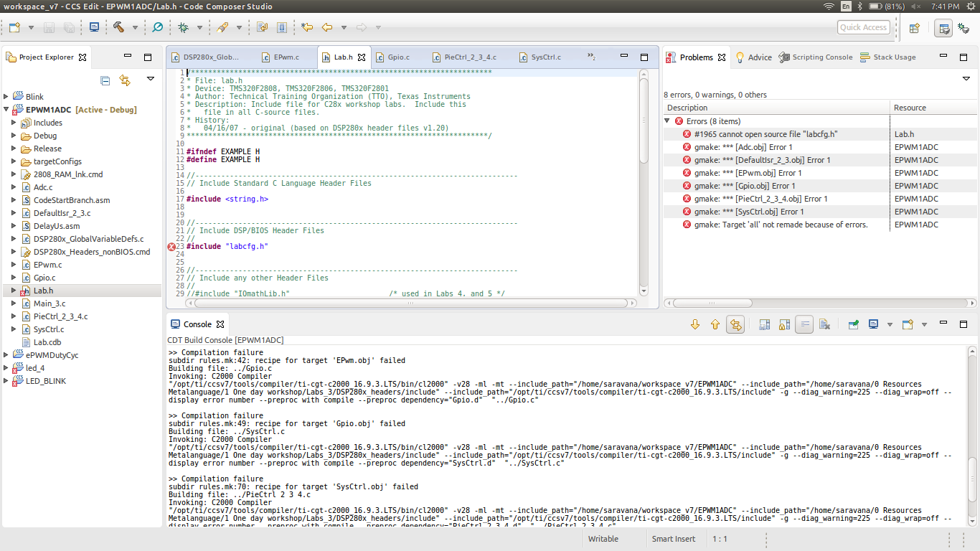Collapse All in Project Explorer
The width and height of the screenshot is (980, 551).
[105, 80]
